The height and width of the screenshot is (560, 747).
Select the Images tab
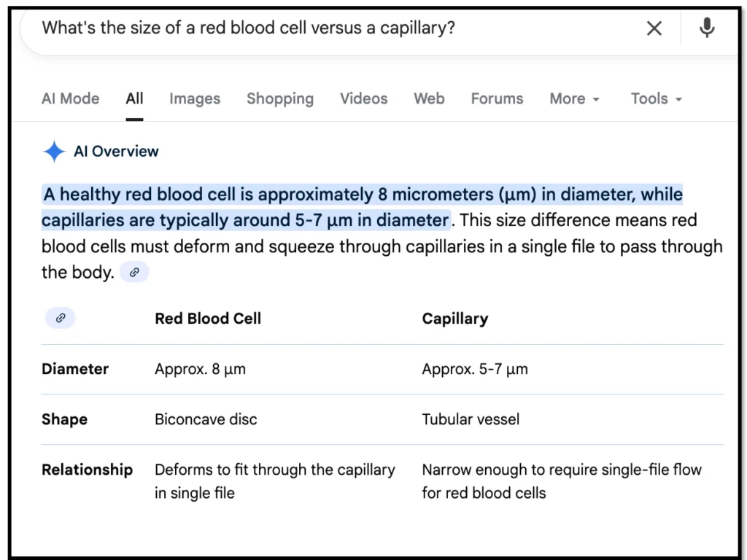(194, 98)
